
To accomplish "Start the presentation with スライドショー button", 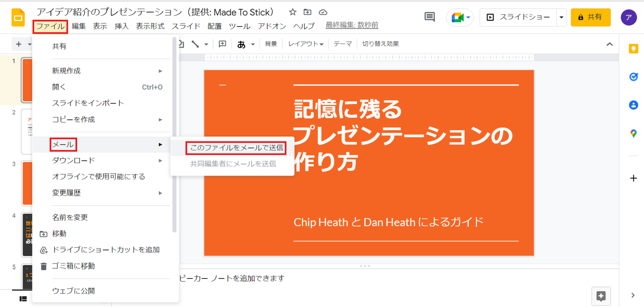I will click(x=519, y=17).
